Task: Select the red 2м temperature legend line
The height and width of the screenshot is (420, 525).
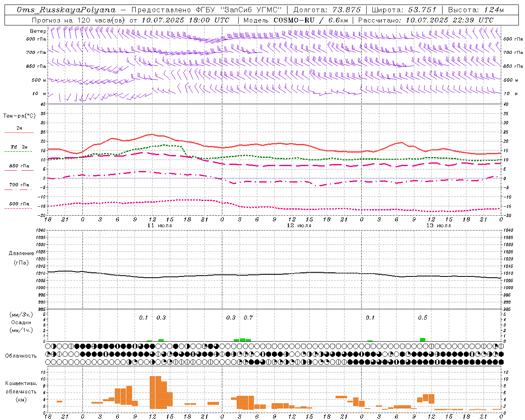Action: coord(19,132)
